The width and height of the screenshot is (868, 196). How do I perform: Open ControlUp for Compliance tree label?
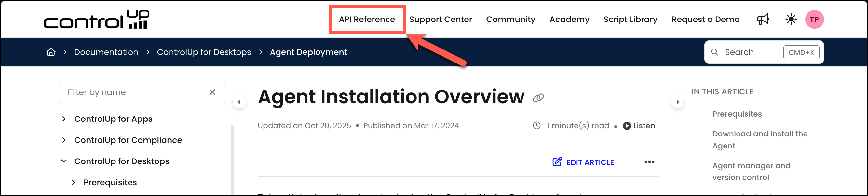click(x=128, y=140)
